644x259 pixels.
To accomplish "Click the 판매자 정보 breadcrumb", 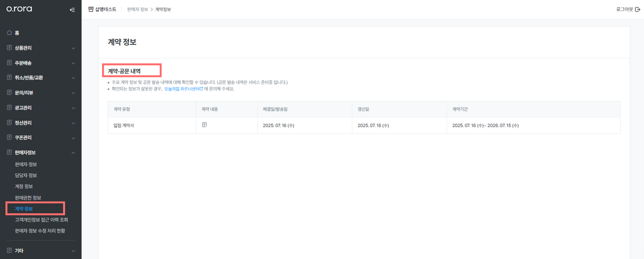I will coord(137,9).
